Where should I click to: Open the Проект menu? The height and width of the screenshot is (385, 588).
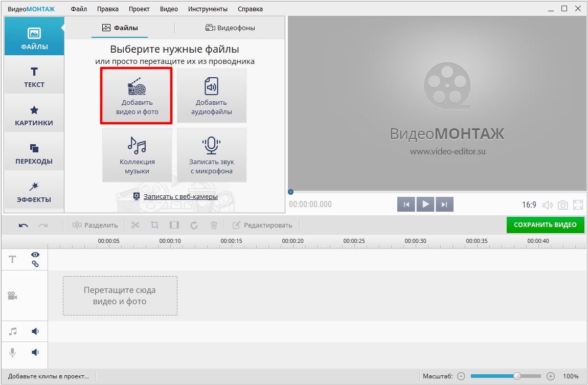(x=139, y=9)
